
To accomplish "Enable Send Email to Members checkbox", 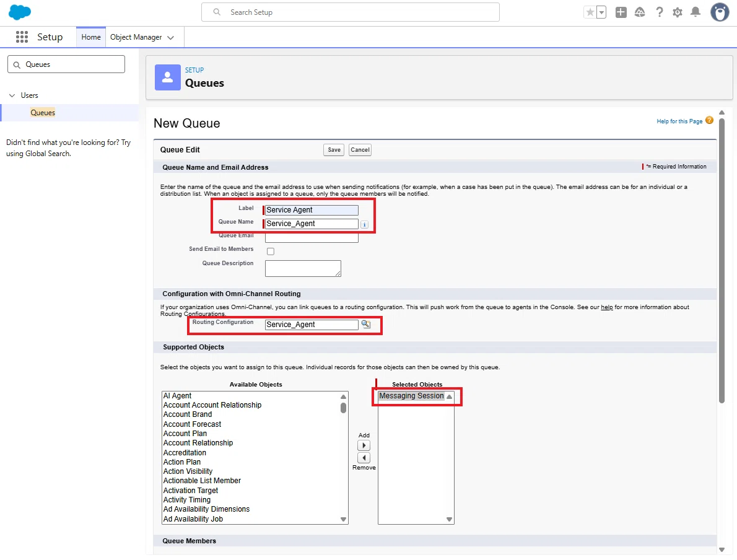I will click(x=271, y=252).
